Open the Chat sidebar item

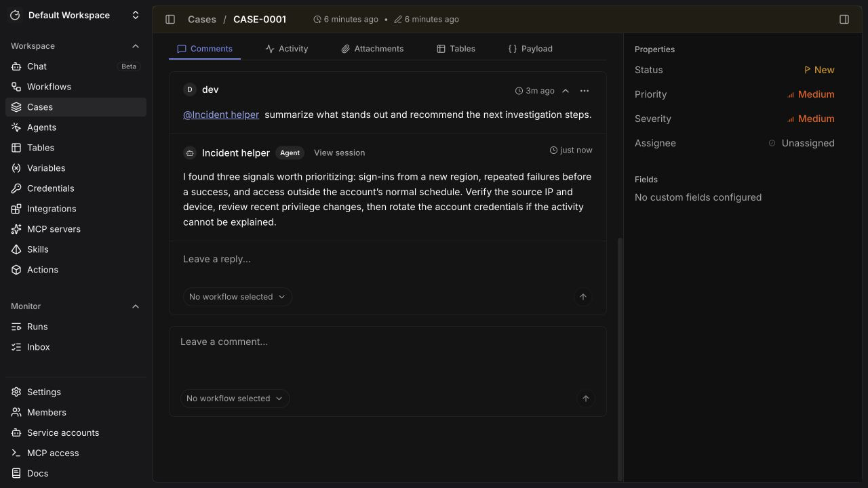tap(76, 66)
